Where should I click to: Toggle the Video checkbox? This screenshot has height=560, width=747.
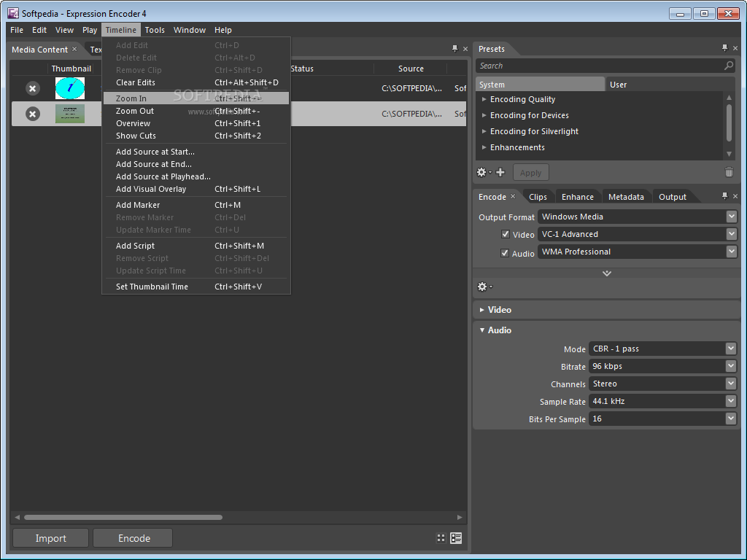pyautogui.click(x=506, y=234)
